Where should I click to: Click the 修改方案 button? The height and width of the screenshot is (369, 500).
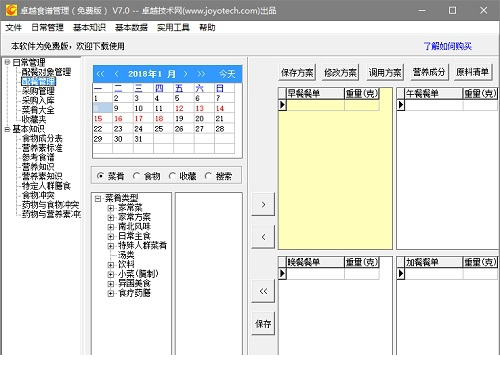point(341,72)
